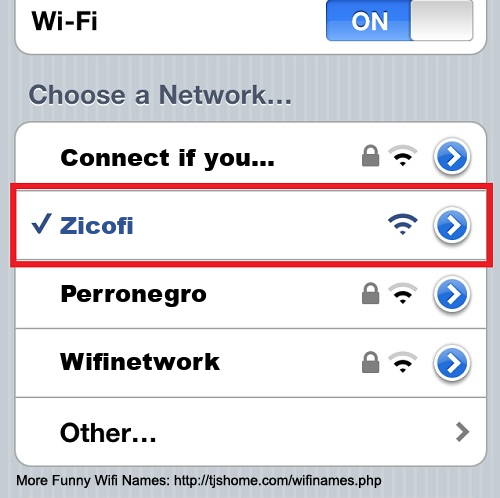This screenshot has height=498, width=500.
Task: Open details arrow for Connect if you network
Action: point(452,156)
